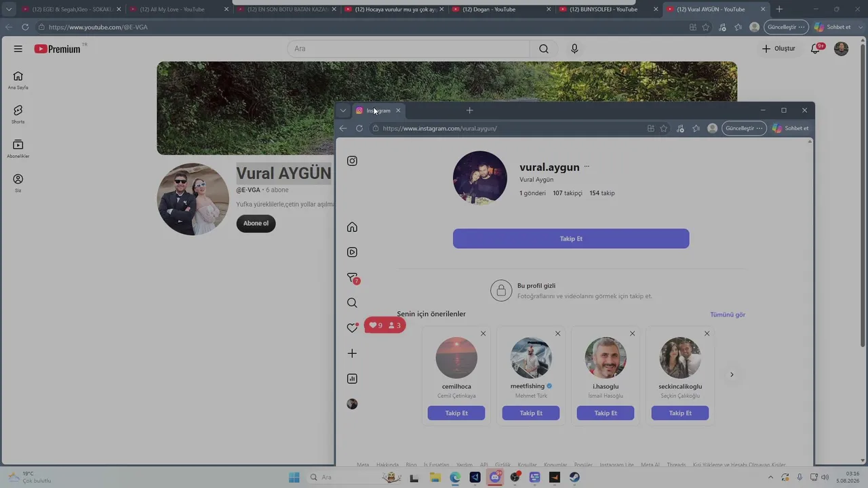Follow meetfishing with Takip Et
The image size is (868, 488).
click(x=531, y=413)
